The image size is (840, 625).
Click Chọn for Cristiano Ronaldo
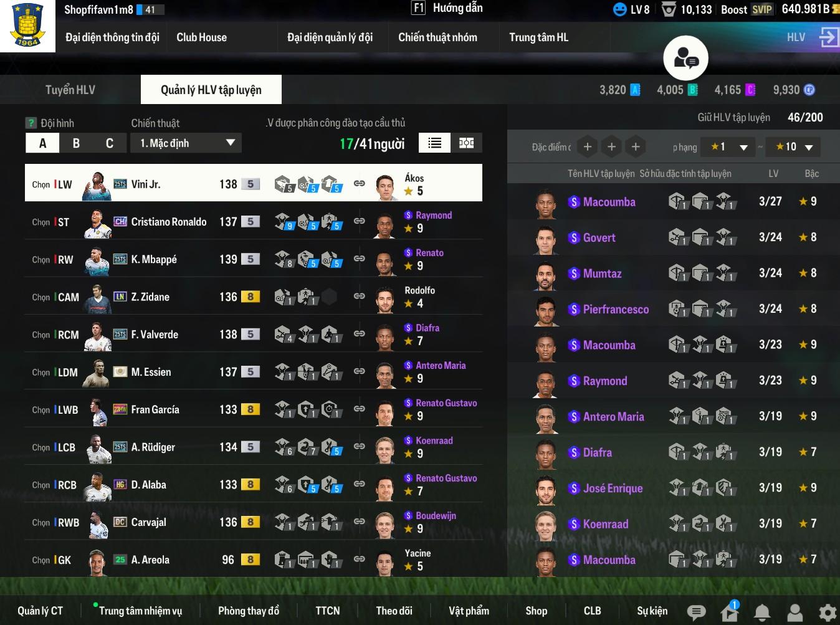41,222
